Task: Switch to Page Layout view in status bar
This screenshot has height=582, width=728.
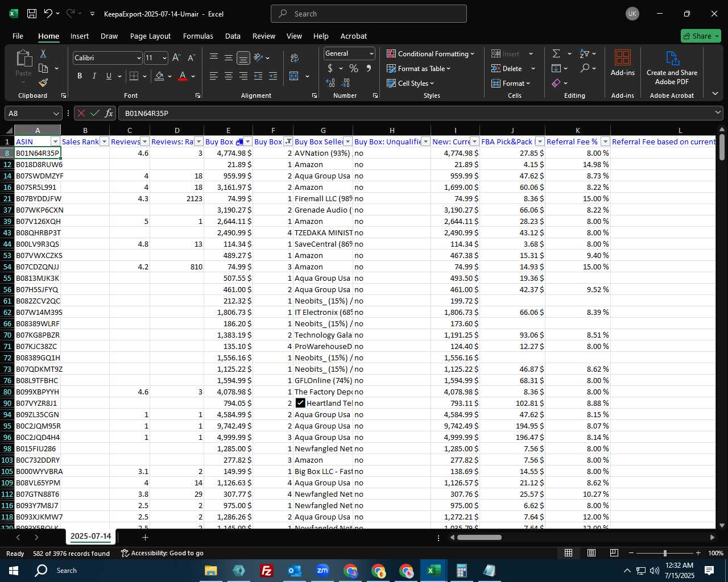Action: 591,553
